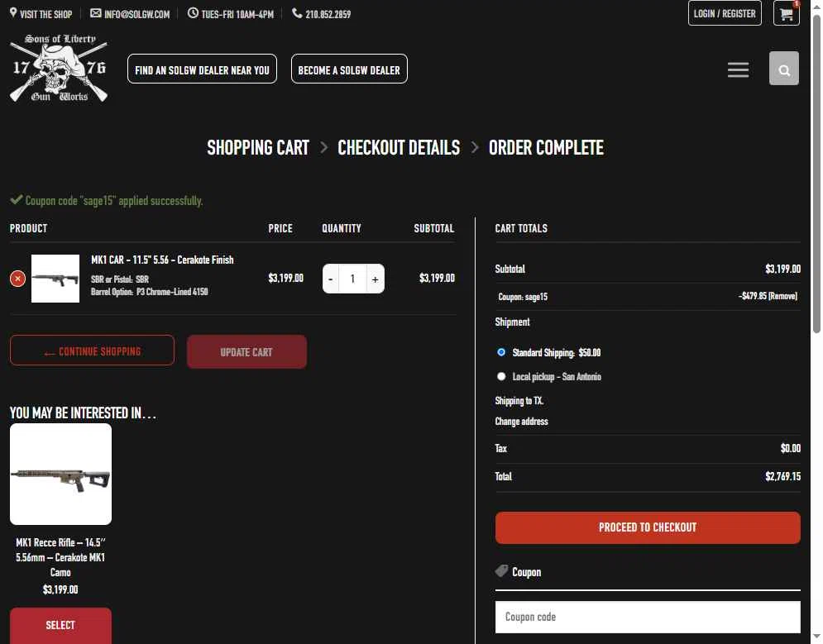
Task: Open MK1 CAR 11.5" 5.56 product link
Action: click(162, 260)
